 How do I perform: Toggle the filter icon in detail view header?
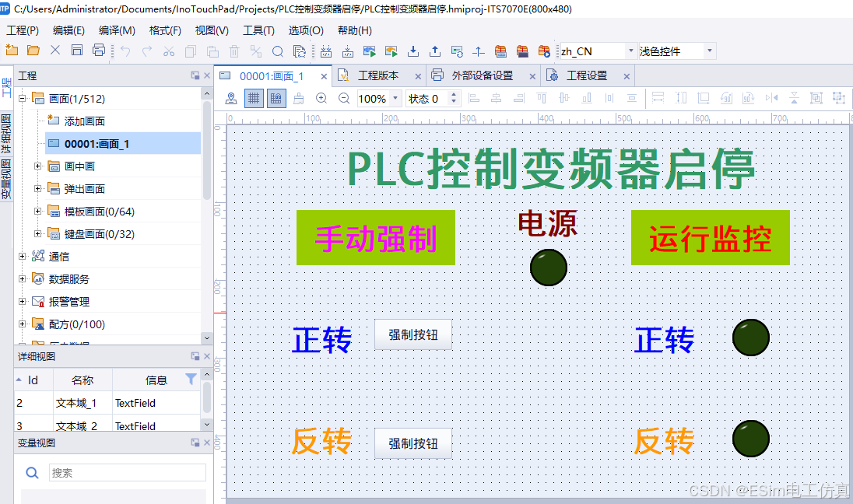pyautogui.click(x=191, y=379)
